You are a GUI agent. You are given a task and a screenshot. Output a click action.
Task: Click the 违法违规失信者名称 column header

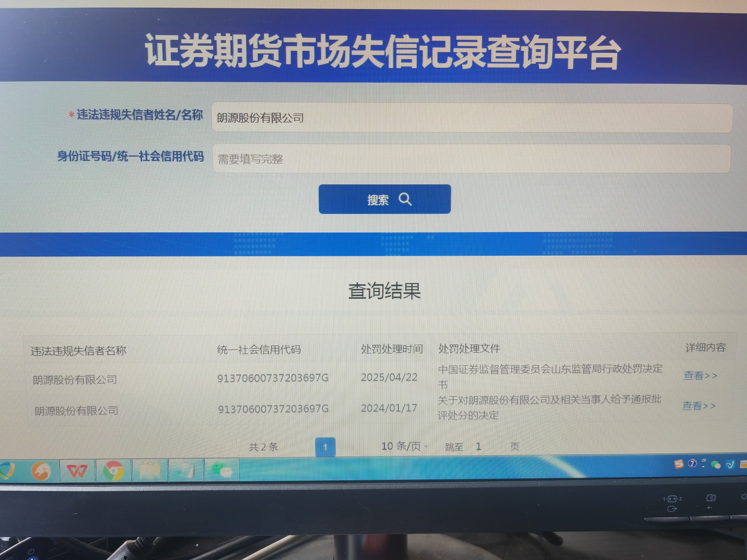(x=78, y=351)
